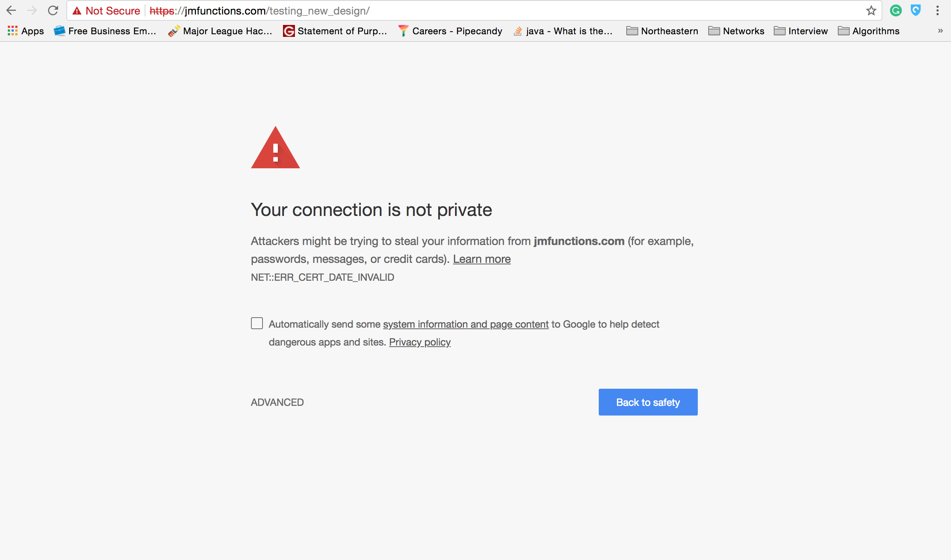Viewport: 951px width, 560px height.
Task: Click the forward navigation arrow
Action: point(32,10)
